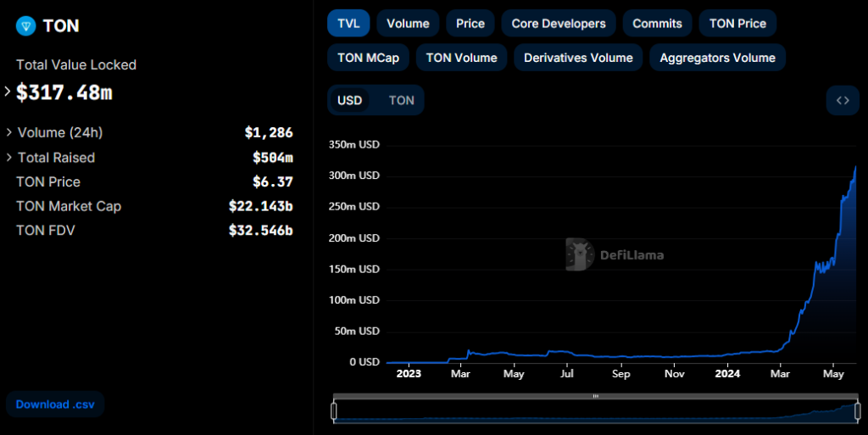Click the TON Price label in stats
This screenshot has height=435, width=868.
point(48,181)
